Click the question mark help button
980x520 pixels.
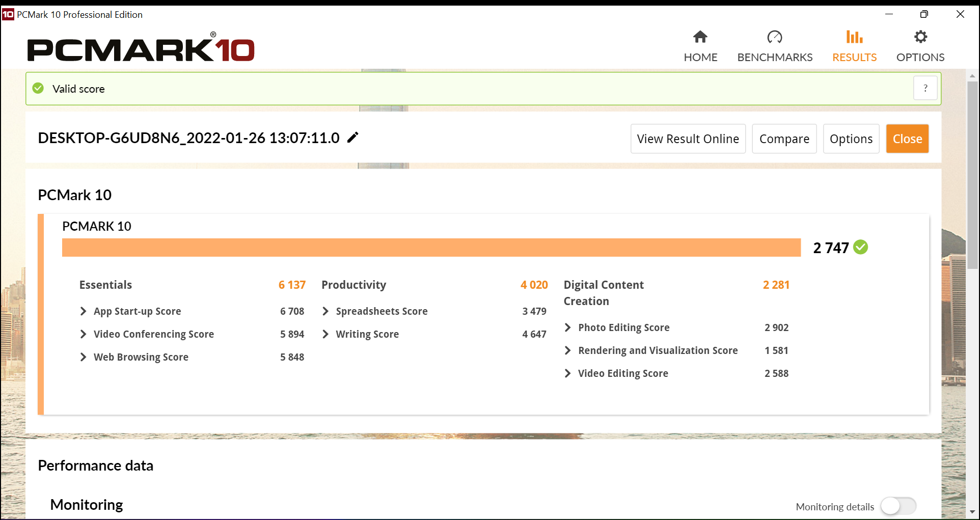(x=925, y=89)
